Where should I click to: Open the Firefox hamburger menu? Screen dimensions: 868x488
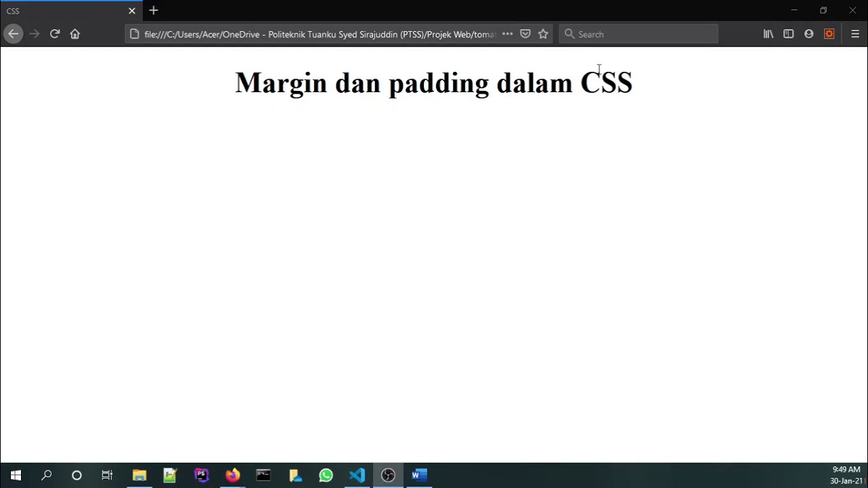pyautogui.click(x=855, y=34)
